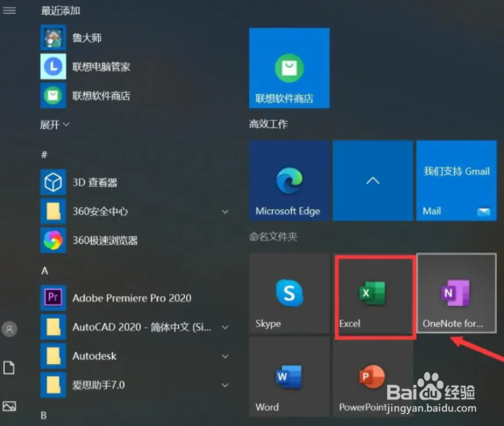Launch the 3D 查看器 icon
This screenshot has height=426, width=504.
tap(53, 182)
